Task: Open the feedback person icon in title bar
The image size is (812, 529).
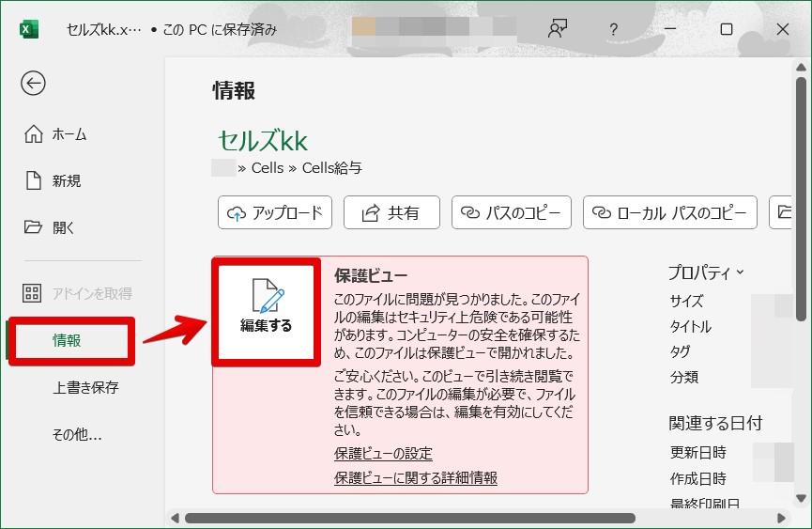Action: (558, 29)
